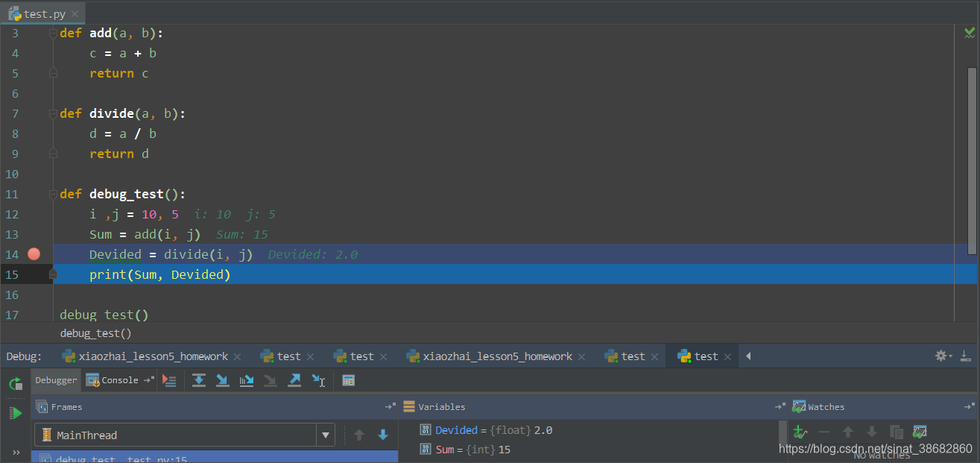Image resolution: width=980 pixels, height=463 pixels.
Task: Collapse debug_test function at line 11
Action: click(52, 195)
